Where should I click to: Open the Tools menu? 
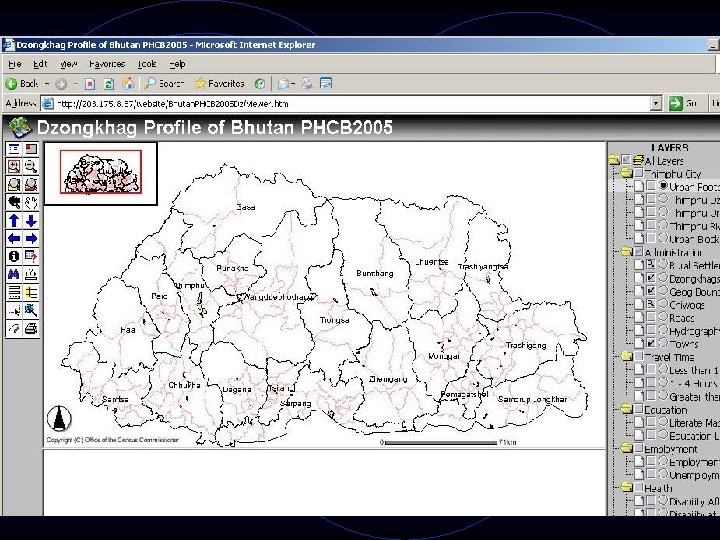147,64
